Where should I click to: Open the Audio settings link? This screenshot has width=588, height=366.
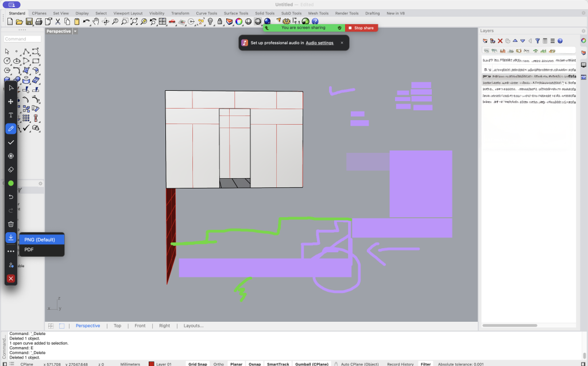[319, 43]
